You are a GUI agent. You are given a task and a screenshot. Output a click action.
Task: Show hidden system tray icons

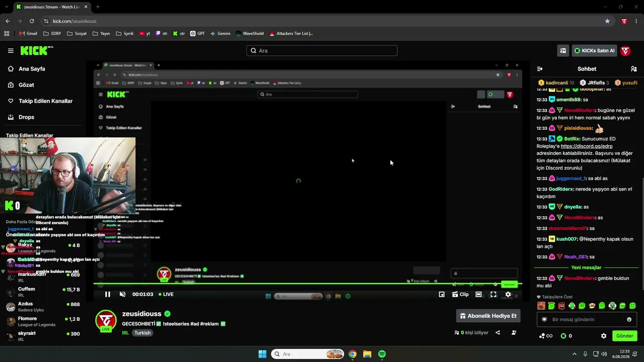(x=575, y=354)
